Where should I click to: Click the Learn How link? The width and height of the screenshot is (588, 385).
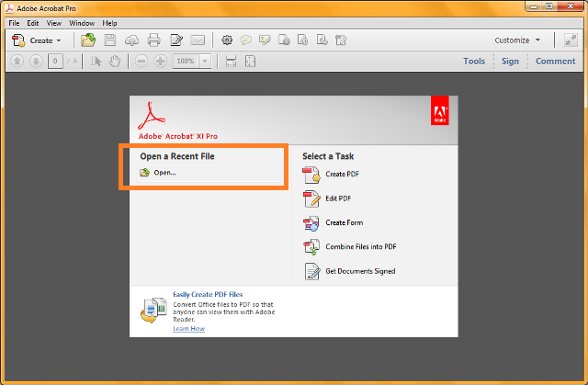(x=188, y=329)
